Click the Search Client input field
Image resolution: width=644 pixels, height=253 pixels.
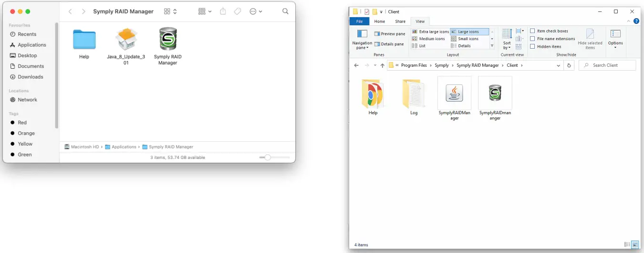point(607,65)
